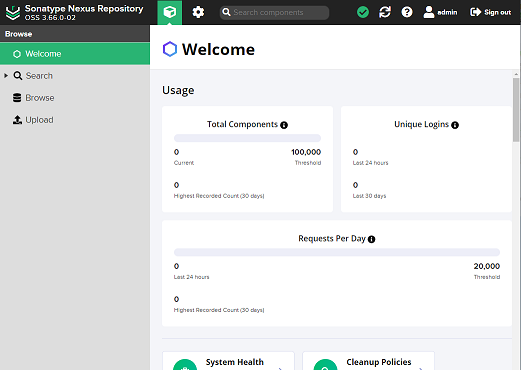
Task: Click the Welcome page title
Action: pos(218,49)
